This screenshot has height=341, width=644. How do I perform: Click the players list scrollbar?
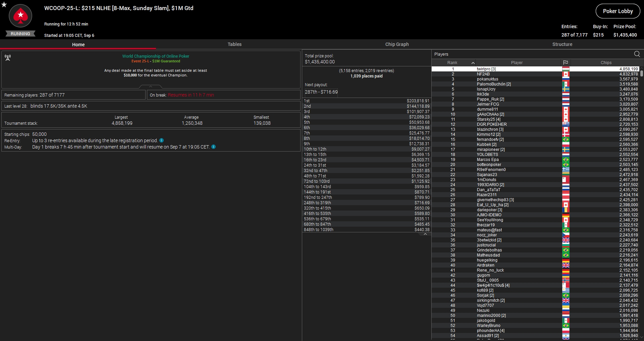click(642, 73)
